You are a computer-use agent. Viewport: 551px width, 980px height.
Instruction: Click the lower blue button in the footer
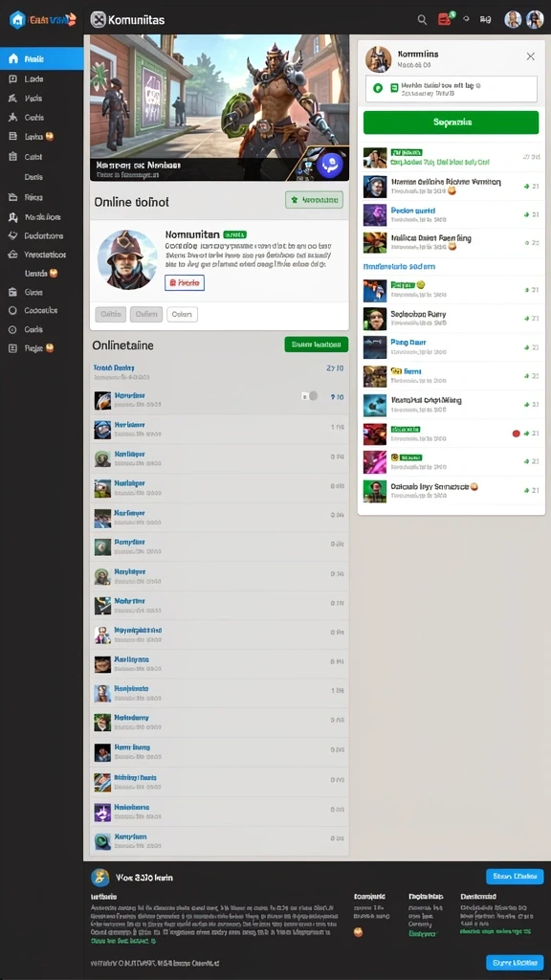coord(515,963)
